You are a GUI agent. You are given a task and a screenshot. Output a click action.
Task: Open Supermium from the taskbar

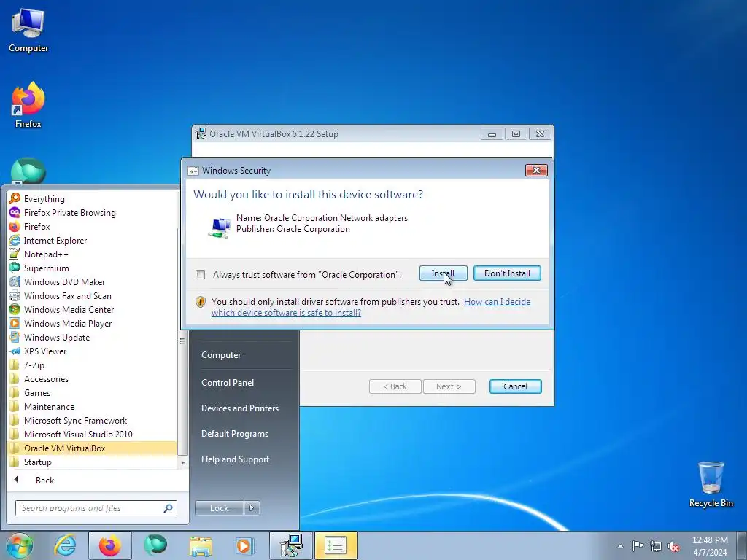(155, 545)
